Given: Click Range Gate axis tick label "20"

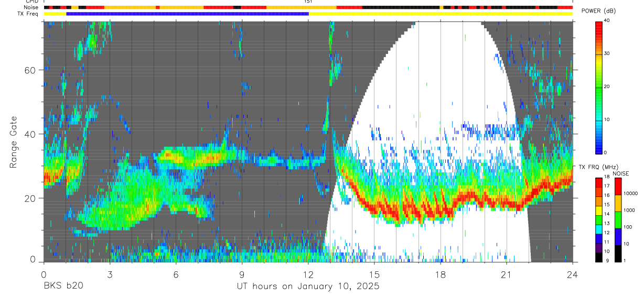Looking at the screenshot, I should [x=30, y=198].
